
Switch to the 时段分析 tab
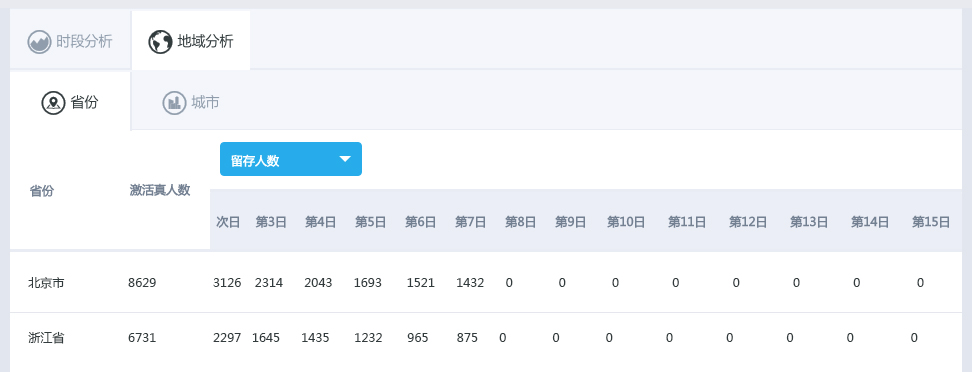click(70, 42)
